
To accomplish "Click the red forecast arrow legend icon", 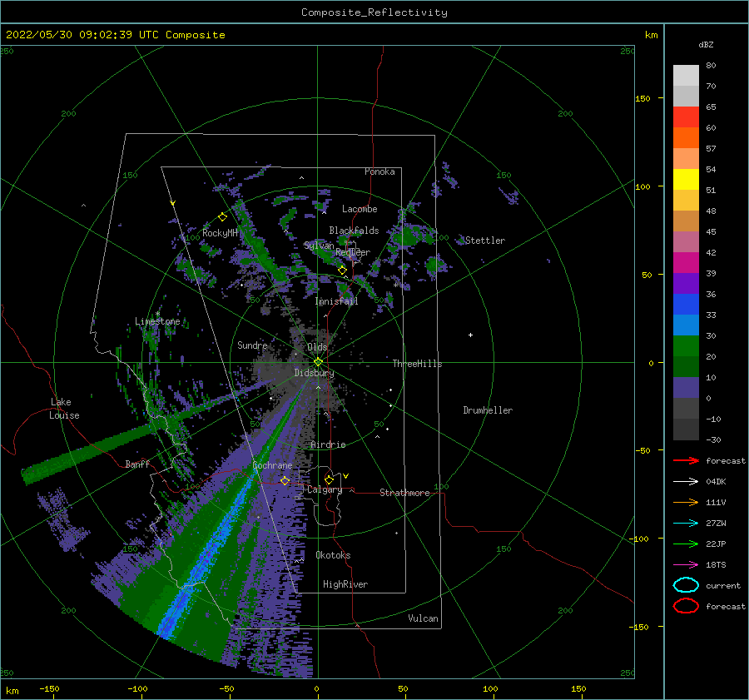I will point(686,460).
